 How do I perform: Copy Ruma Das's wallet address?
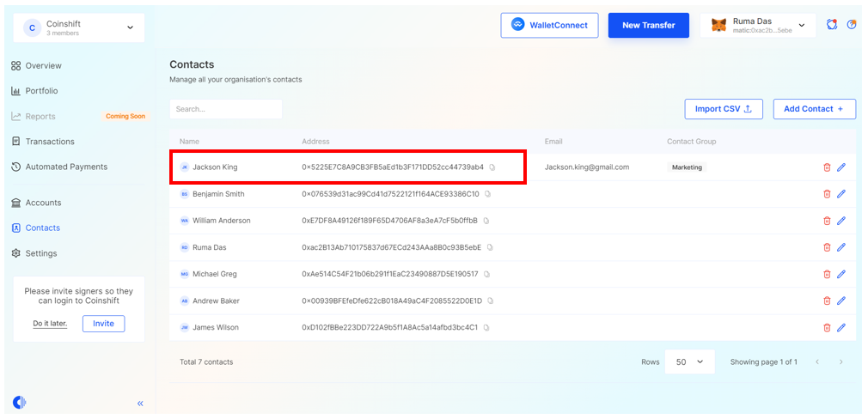tap(491, 247)
